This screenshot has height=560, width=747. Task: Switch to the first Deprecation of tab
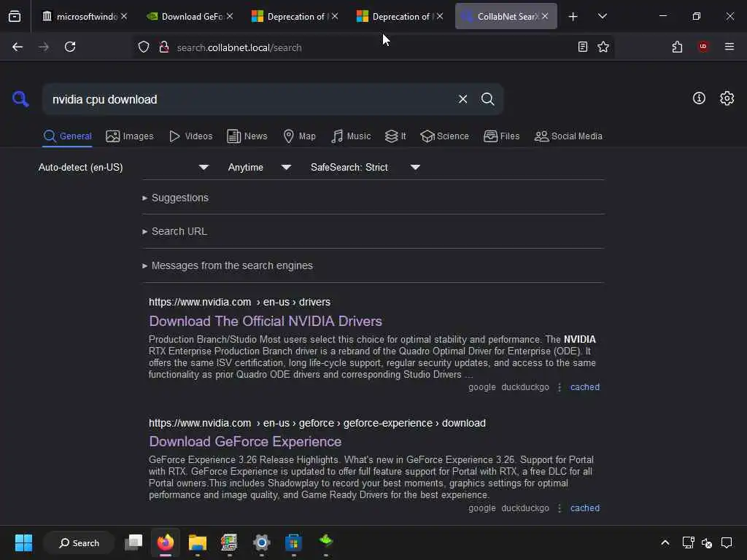click(295, 16)
